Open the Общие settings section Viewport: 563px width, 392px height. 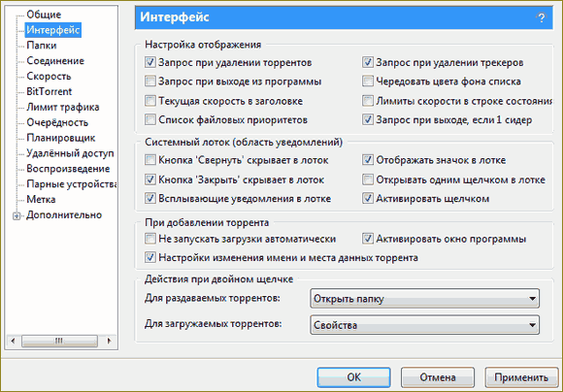click(x=44, y=15)
